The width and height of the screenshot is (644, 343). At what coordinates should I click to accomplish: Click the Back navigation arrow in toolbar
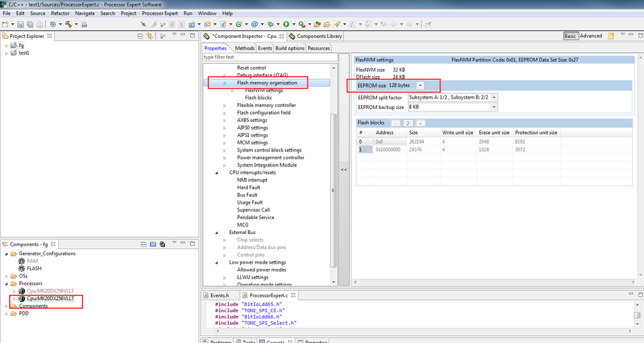393,24
